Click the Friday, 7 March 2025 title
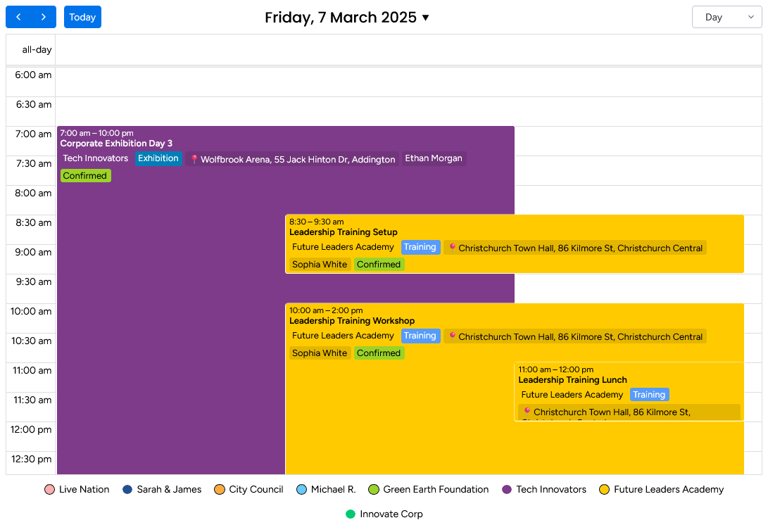This screenshot has width=768, height=532. pos(341,18)
